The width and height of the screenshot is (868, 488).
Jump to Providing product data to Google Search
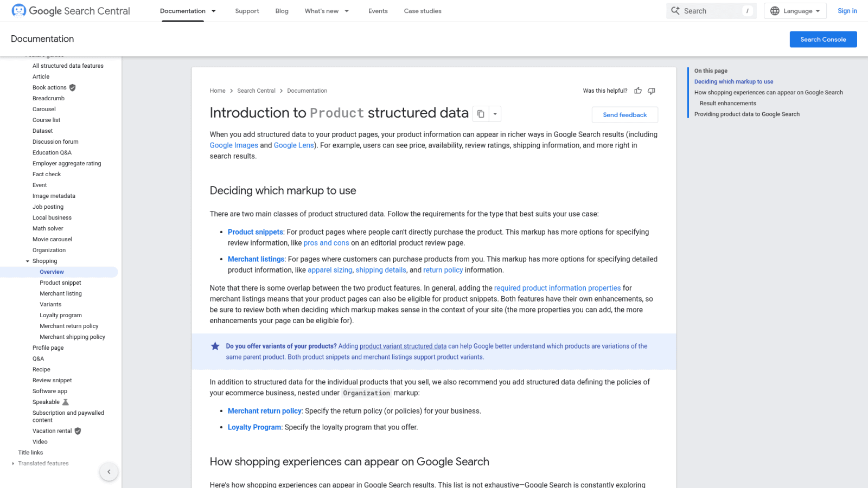coord(746,114)
